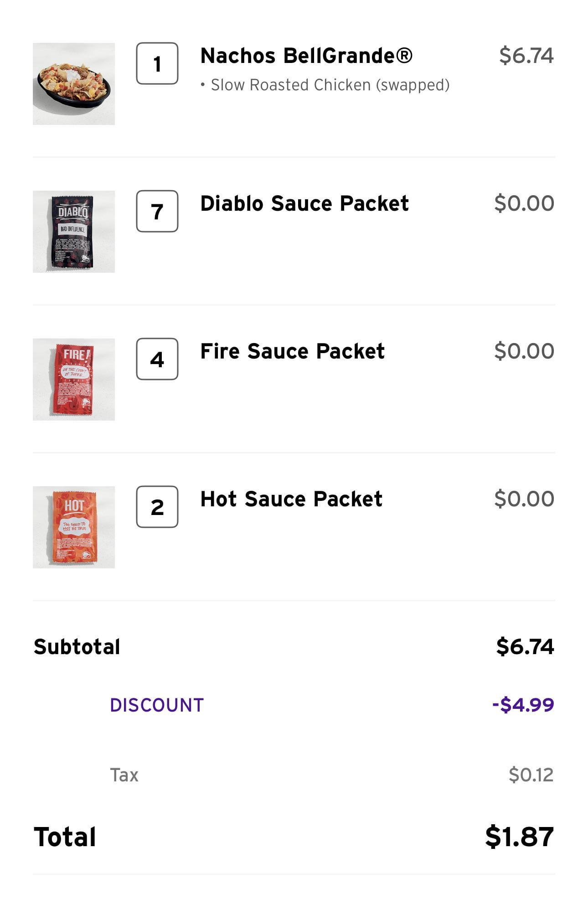Click the bold Subtotal label
This screenshot has width=588, height=905.
click(x=77, y=647)
